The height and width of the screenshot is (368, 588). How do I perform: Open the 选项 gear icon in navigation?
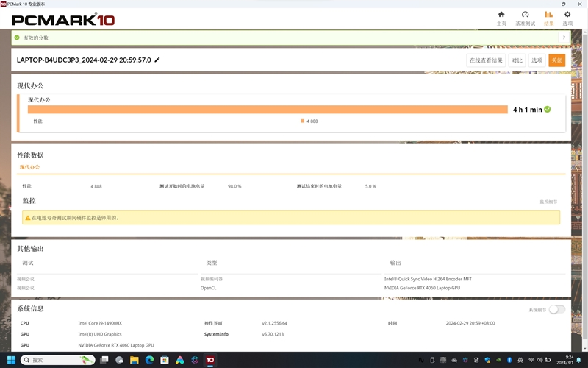pyautogui.click(x=567, y=17)
